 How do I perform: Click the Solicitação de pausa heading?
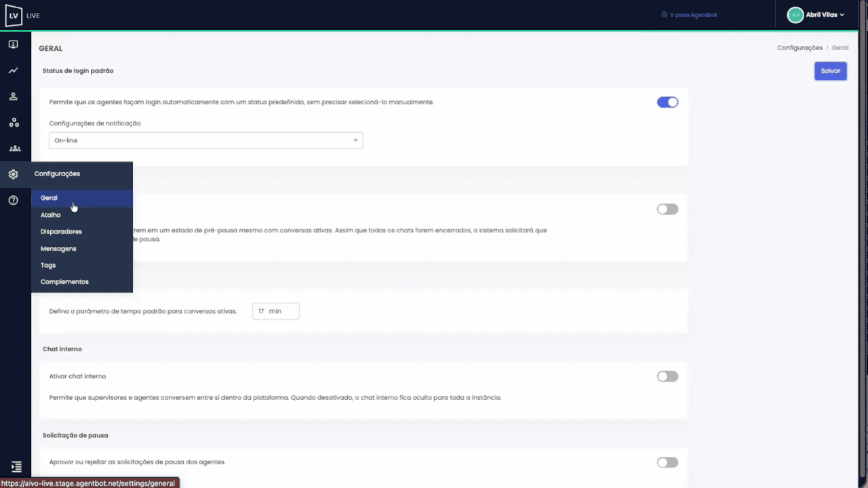(x=75, y=435)
